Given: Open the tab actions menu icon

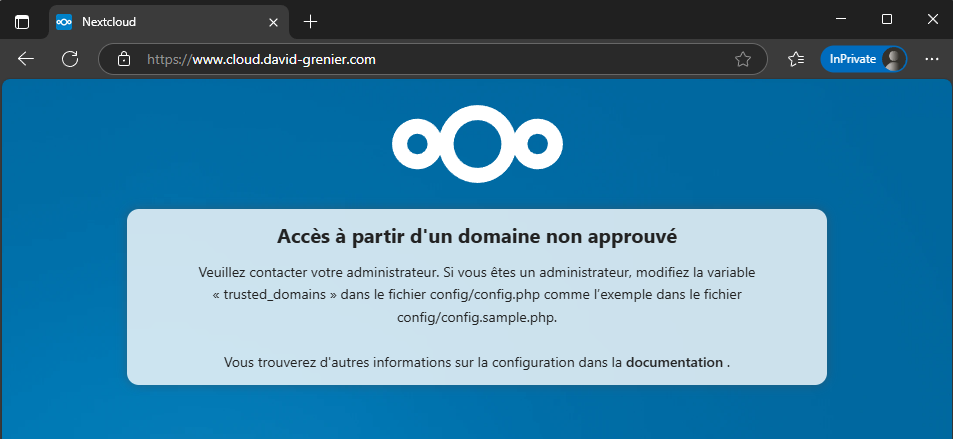Looking at the screenshot, I should coord(22,21).
